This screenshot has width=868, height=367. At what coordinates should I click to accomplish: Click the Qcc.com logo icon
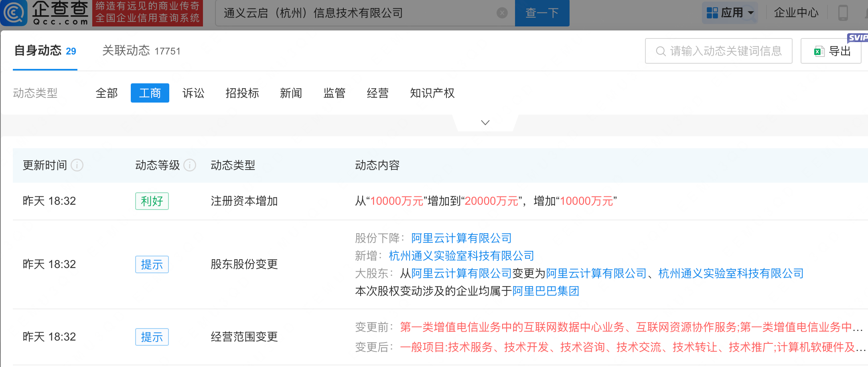point(14,13)
